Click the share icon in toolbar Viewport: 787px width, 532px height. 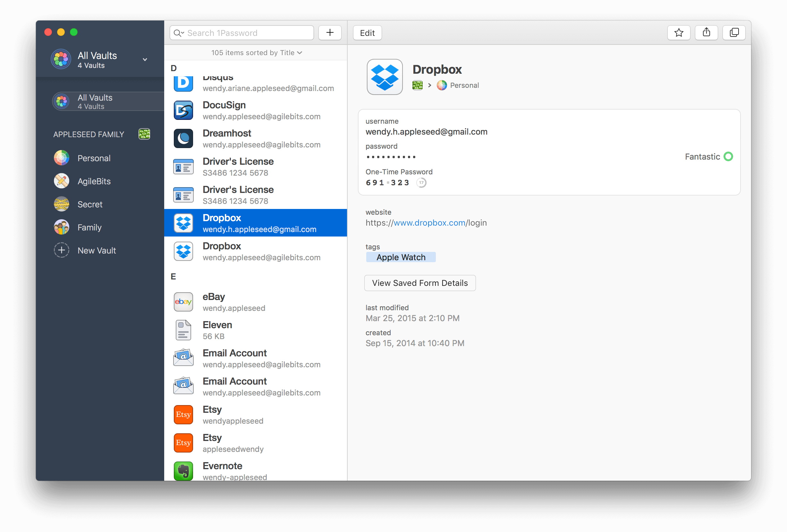point(706,33)
